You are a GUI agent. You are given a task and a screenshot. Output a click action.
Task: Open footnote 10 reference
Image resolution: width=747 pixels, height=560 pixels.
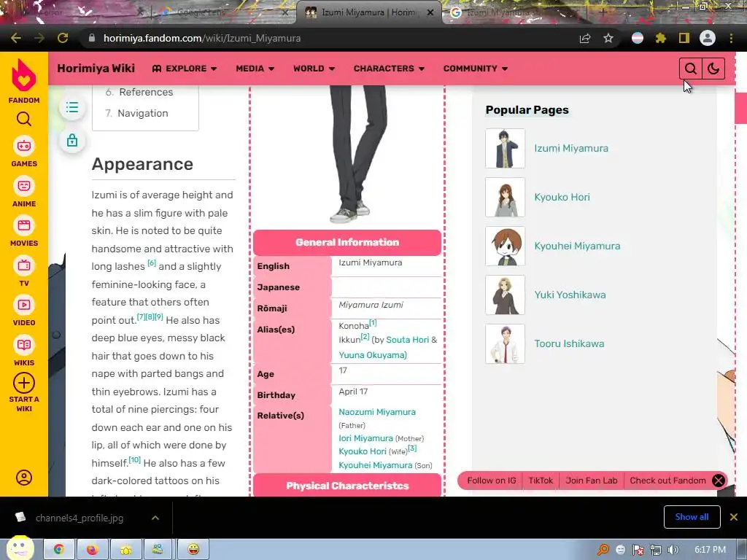[x=135, y=459]
